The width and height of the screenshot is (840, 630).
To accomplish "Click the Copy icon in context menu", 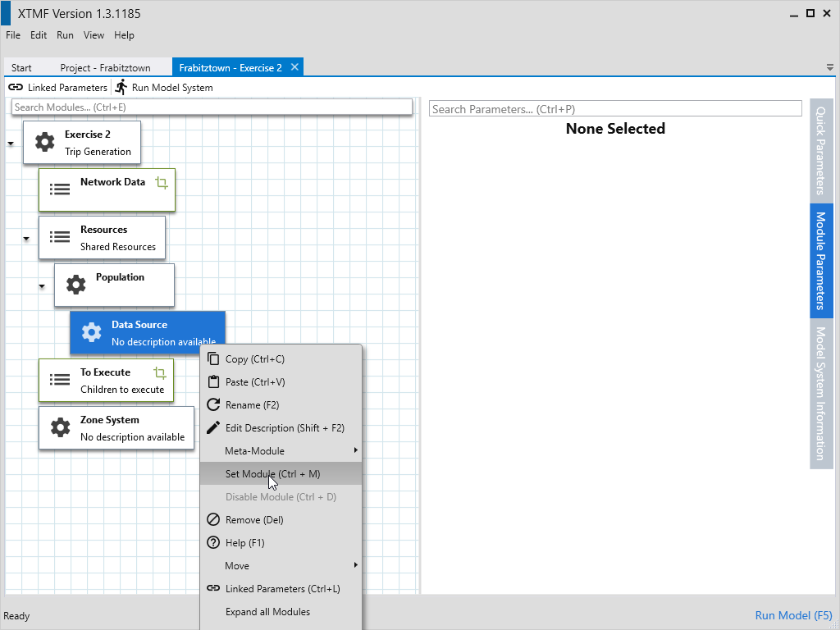I will [x=213, y=358].
